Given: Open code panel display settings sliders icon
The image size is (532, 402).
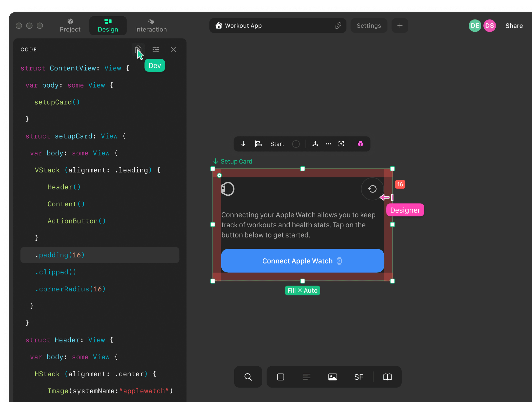Looking at the screenshot, I should pos(156,49).
